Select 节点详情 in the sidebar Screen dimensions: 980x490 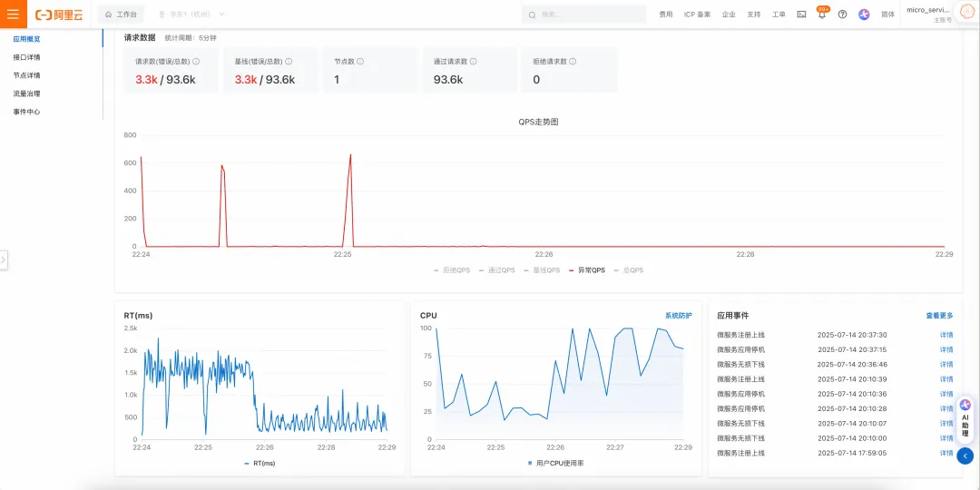27,75
